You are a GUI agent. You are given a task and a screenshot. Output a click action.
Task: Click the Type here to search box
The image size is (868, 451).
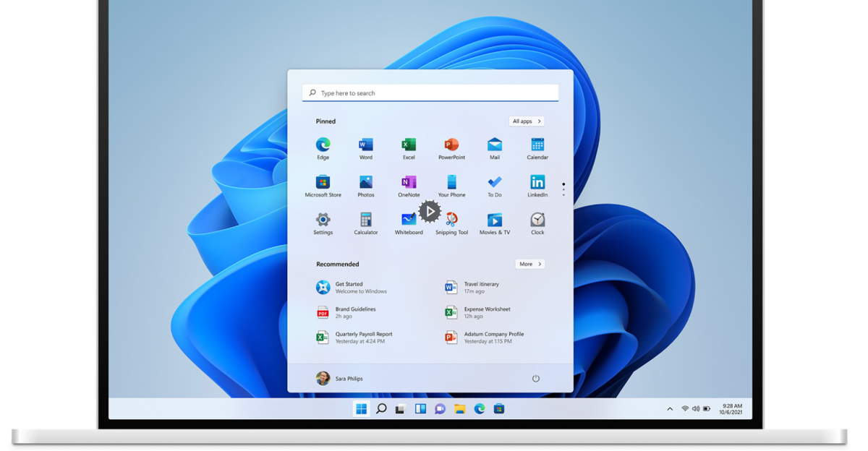click(x=430, y=93)
